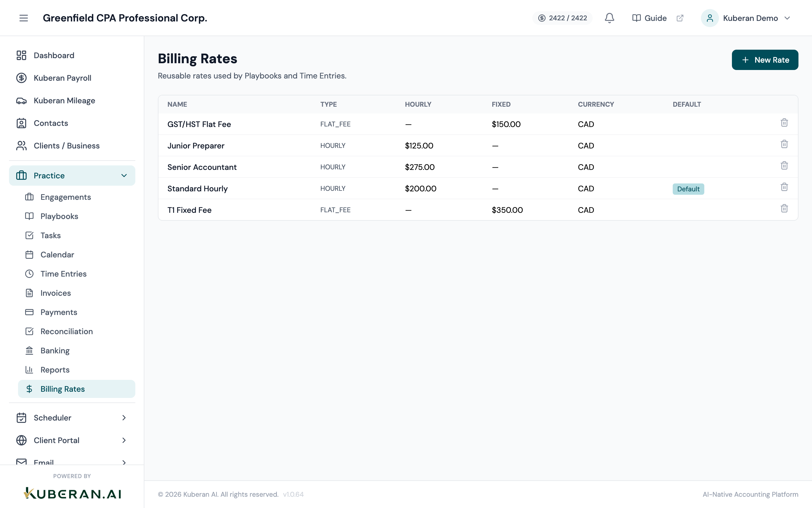
Task: Click the Payments card icon
Action: pyautogui.click(x=30, y=312)
